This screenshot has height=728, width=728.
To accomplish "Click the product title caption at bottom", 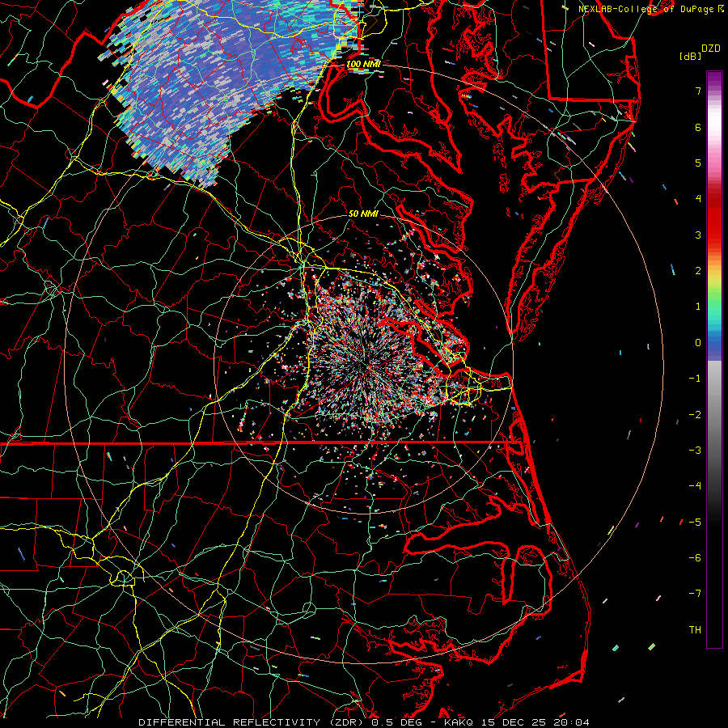I will point(364,722).
